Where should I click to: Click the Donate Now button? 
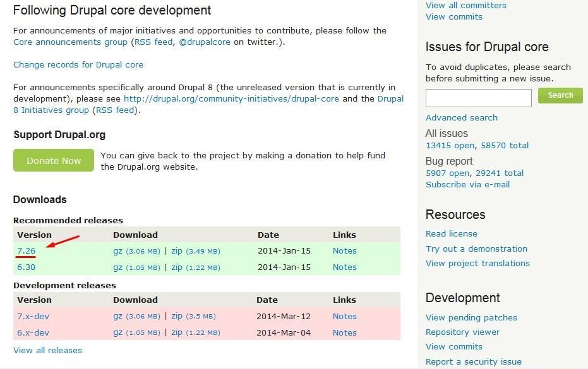54,160
